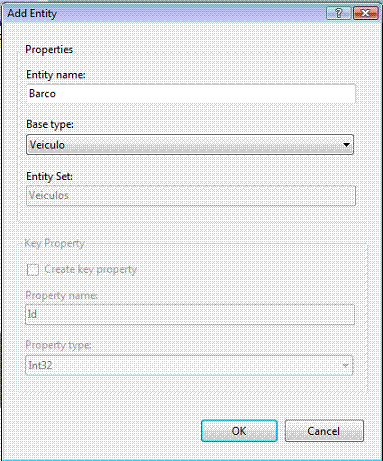Click the 'Base type:' label
This screenshot has width=383, height=461.
50,124
